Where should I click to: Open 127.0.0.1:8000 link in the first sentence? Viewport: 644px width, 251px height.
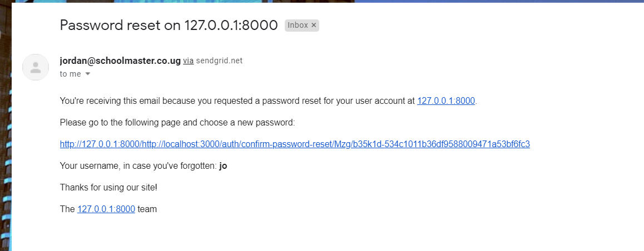click(446, 101)
